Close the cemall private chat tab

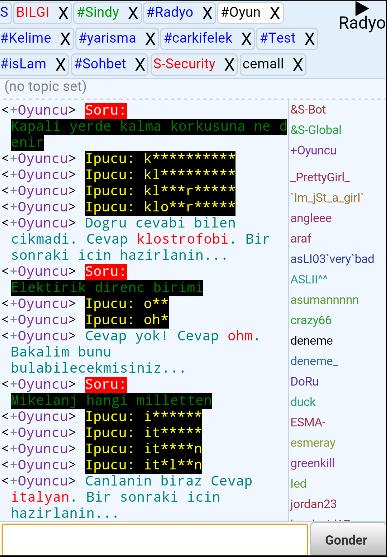point(297,65)
